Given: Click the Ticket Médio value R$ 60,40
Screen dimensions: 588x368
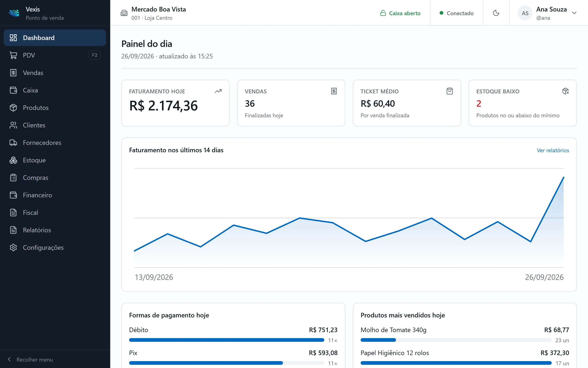Looking at the screenshot, I should click(378, 104).
